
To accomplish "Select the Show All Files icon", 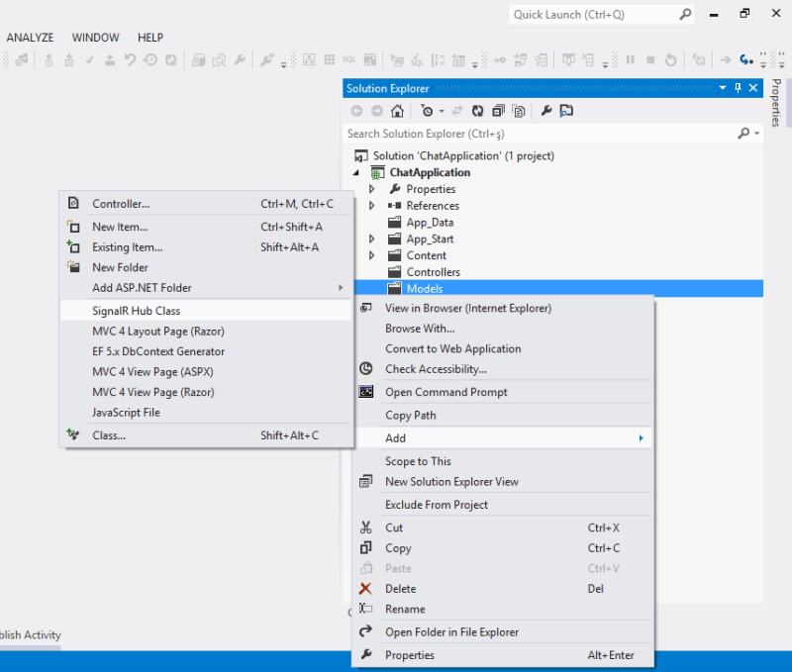I will click(x=519, y=110).
